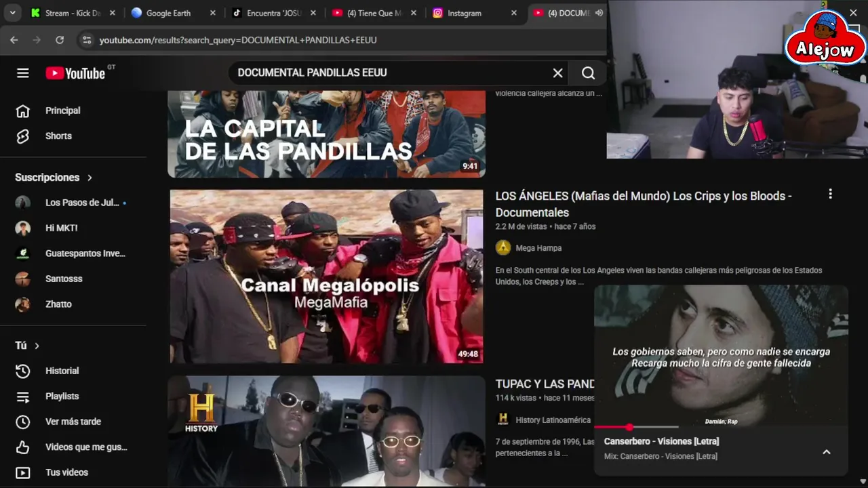Viewport: 868px width, 488px height.
Task: Expand the Tú section chevron
Action: [37, 346]
